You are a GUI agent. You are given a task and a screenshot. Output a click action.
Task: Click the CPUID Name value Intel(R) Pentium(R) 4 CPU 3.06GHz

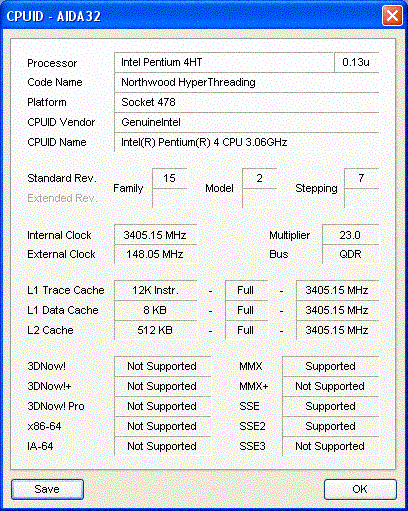247,142
